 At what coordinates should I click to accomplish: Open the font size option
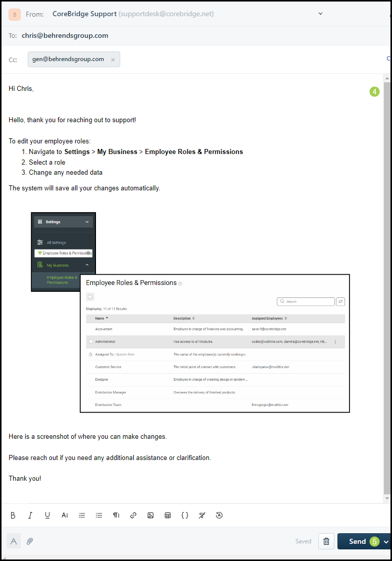click(65, 515)
